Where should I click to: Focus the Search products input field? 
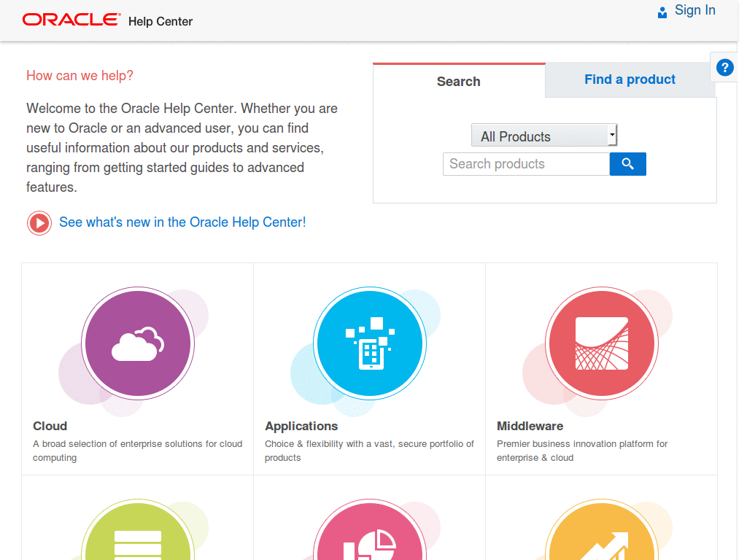click(x=526, y=164)
